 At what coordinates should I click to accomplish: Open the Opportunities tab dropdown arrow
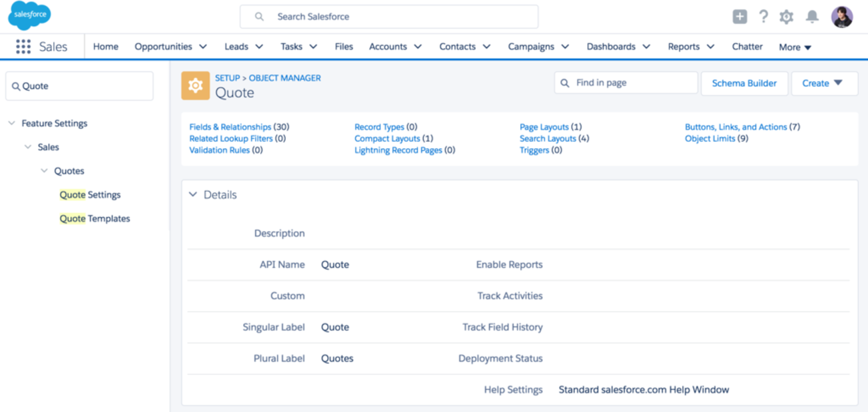pyautogui.click(x=203, y=47)
